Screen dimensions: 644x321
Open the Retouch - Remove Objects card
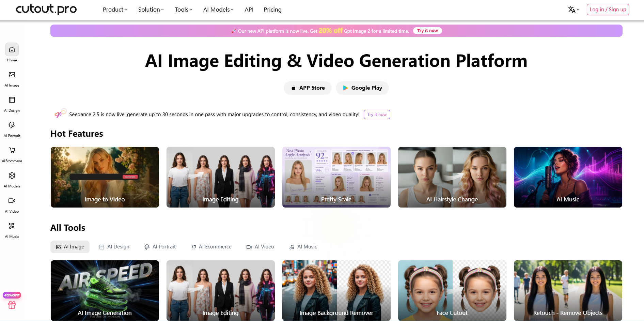pos(568,290)
